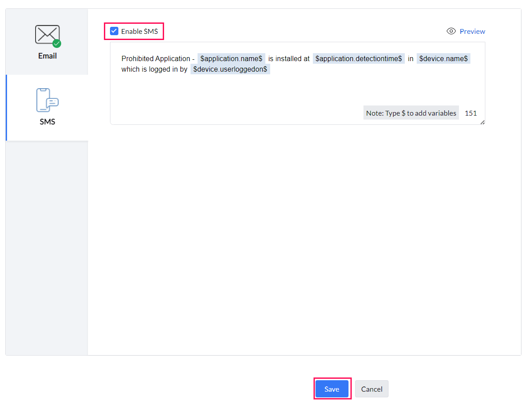Click the eye icon beside Preview

tap(451, 31)
